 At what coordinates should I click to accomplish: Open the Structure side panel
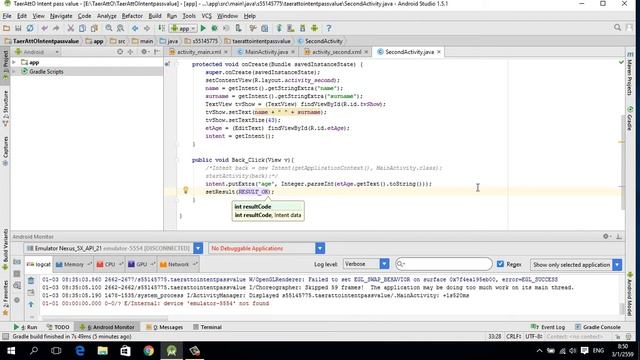click(5, 108)
